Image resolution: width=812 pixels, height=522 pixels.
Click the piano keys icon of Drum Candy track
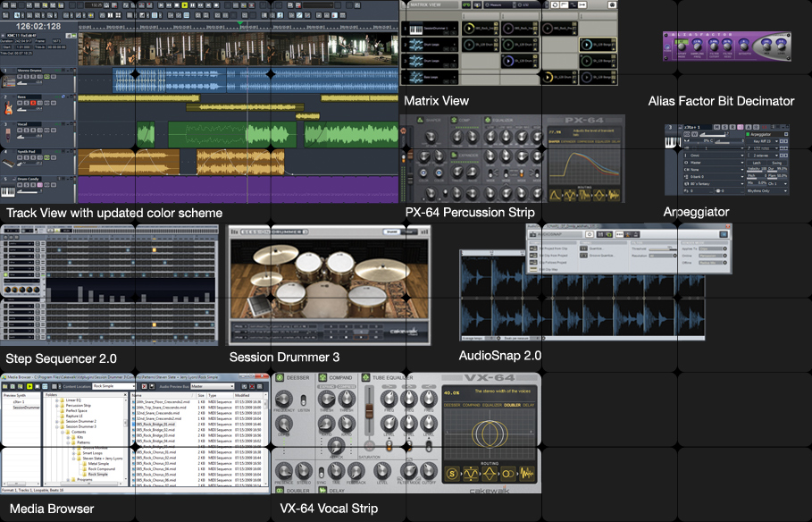(8, 192)
